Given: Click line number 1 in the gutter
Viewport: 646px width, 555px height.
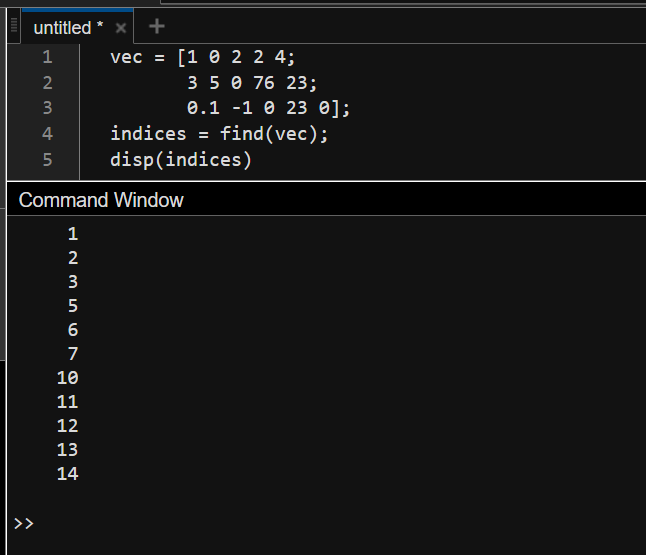Looking at the screenshot, I should click(x=47, y=57).
